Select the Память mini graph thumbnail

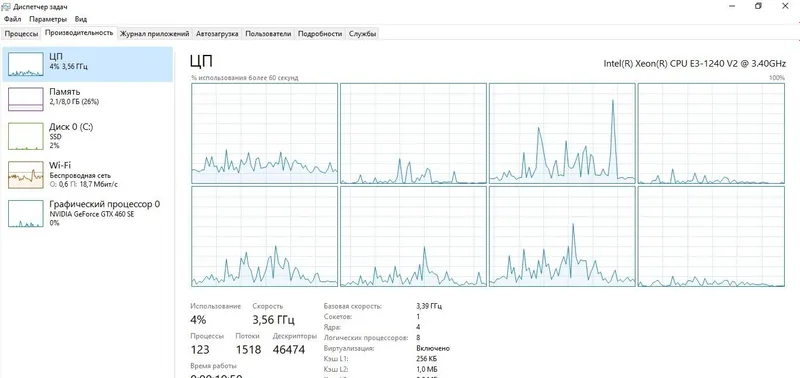pyautogui.click(x=26, y=99)
